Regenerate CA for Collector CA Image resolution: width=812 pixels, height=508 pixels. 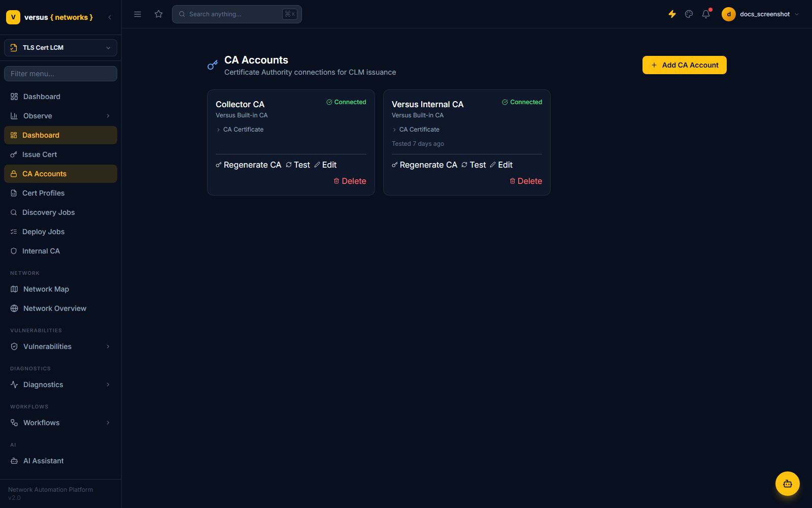pos(249,165)
